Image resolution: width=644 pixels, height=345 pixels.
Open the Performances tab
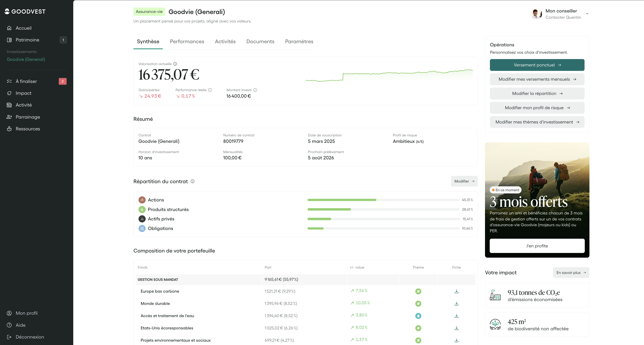pos(187,41)
